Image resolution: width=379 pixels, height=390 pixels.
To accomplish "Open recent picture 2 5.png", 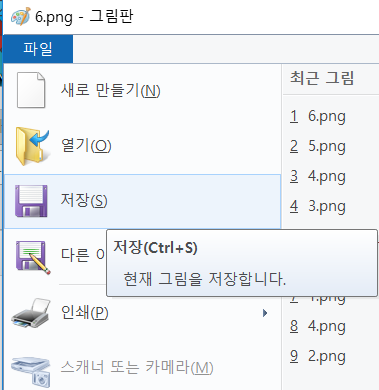I will coord(331,146).
